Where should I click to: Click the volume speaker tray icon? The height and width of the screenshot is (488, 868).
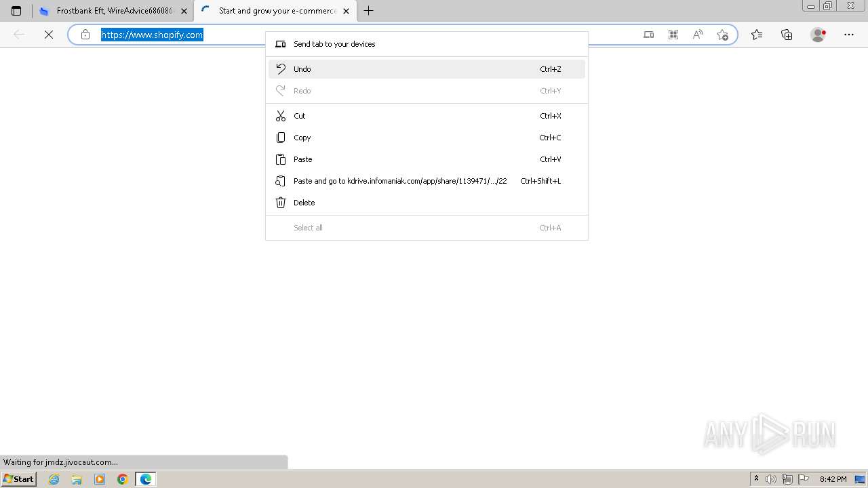coord(771,479)
